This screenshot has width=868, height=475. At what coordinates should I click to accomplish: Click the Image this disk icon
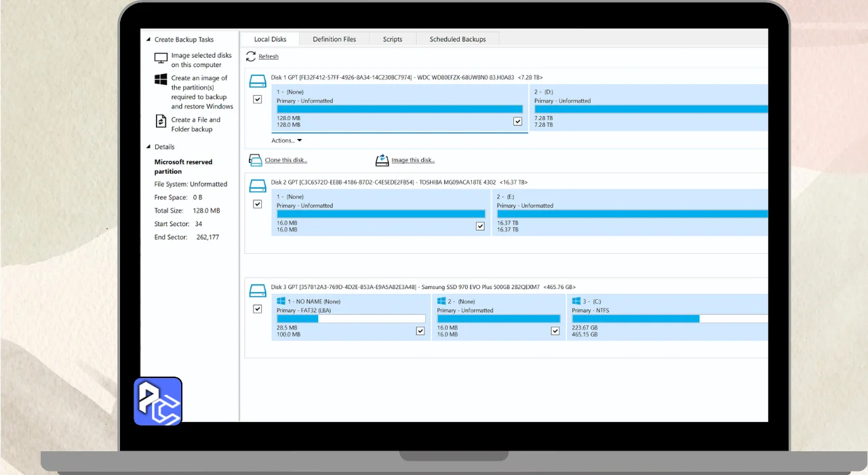click(382, 160)
